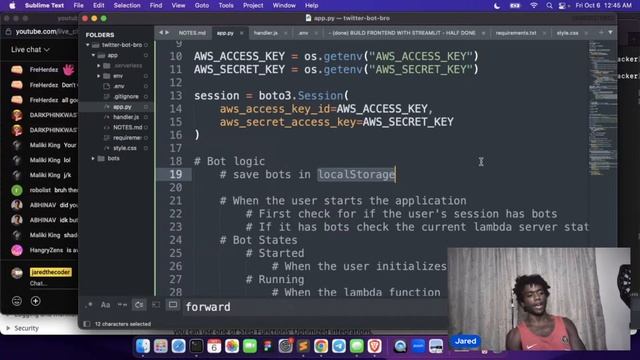Collapse the app folder in sidebar
Image resolution: width=640 pixels, height=360 pixels.
(93, 55)
